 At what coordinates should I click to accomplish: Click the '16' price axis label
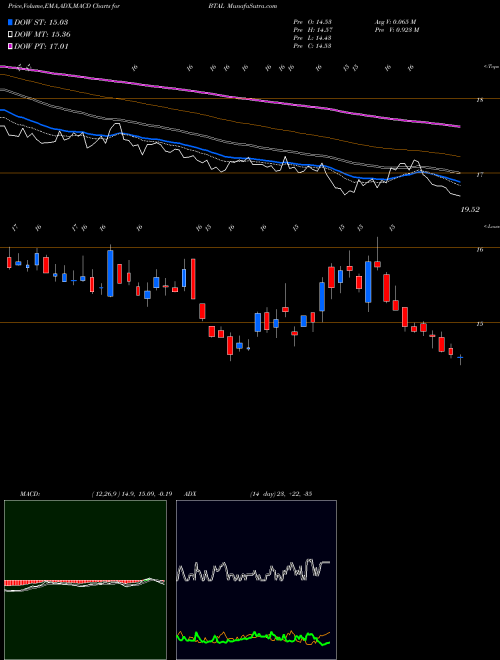[479, 250]
